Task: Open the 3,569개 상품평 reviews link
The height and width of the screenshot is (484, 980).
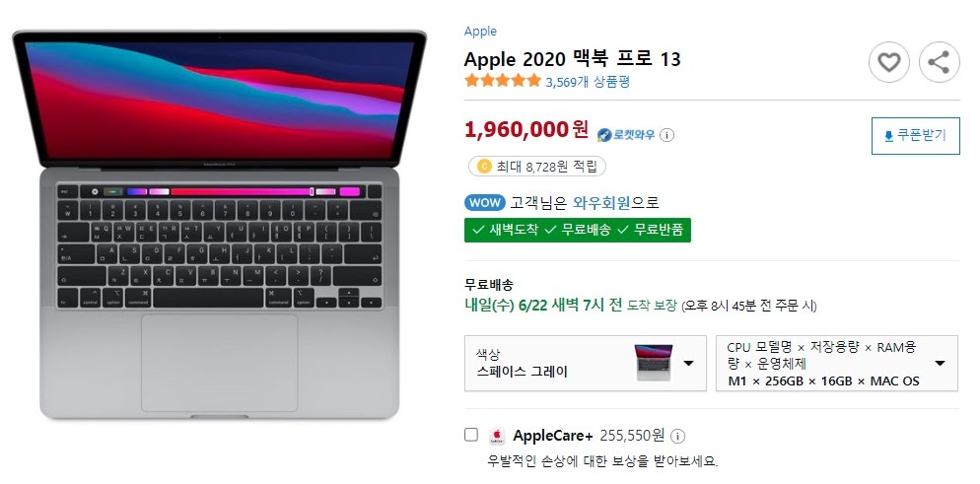Action: point(588,81)
